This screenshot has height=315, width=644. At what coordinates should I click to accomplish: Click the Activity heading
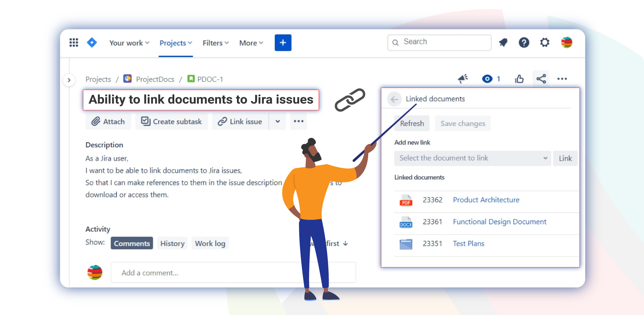[98, 229]
